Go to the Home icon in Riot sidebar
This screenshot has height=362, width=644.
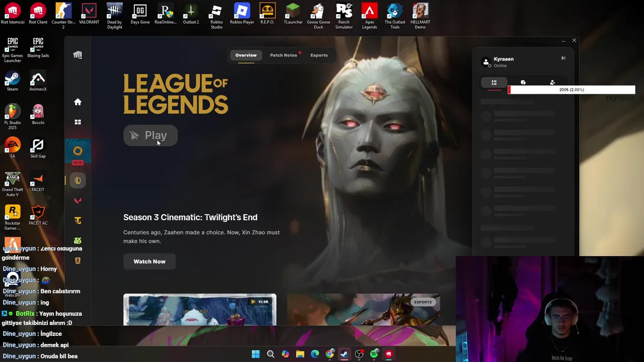(x=77, y=102)
